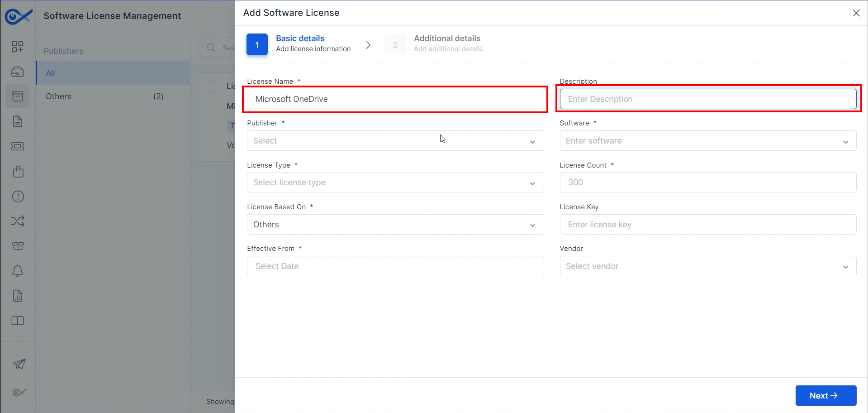Viewport: 868px width, 413px height.
Task: Tick the checkbox in the license list
Action: click(212, 86)
